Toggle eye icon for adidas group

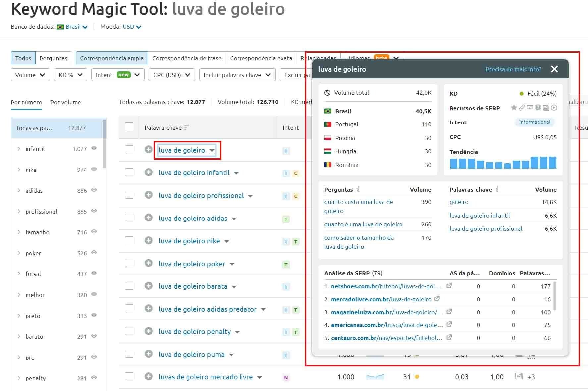coord(94,190)
